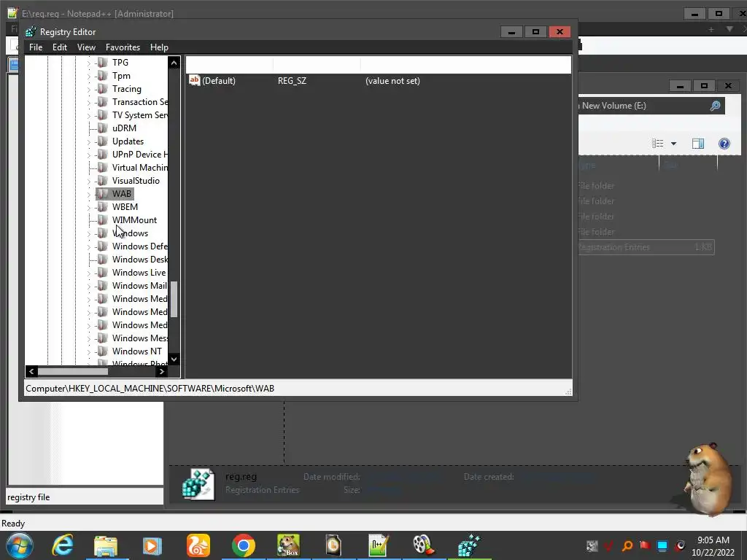Viewport: 747px width, 560px height.
Task: Click the Windows Live key folder icon
Action: click(x=102, y=273)
